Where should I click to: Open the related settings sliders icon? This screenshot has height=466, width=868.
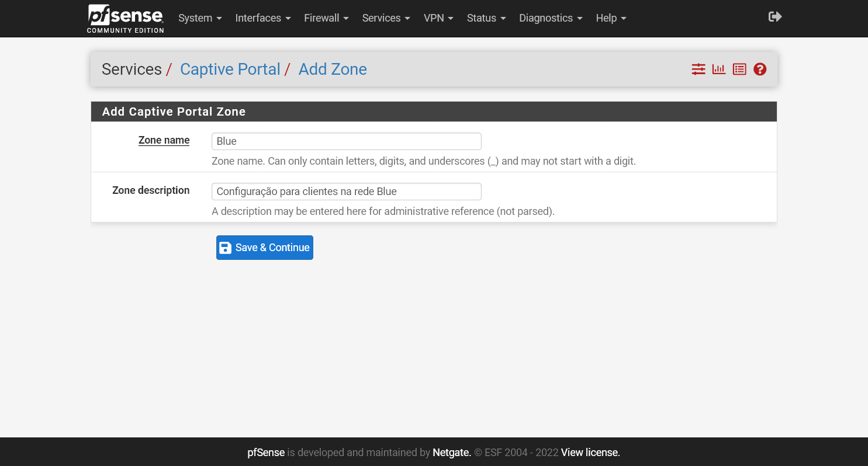click(698, 69)
